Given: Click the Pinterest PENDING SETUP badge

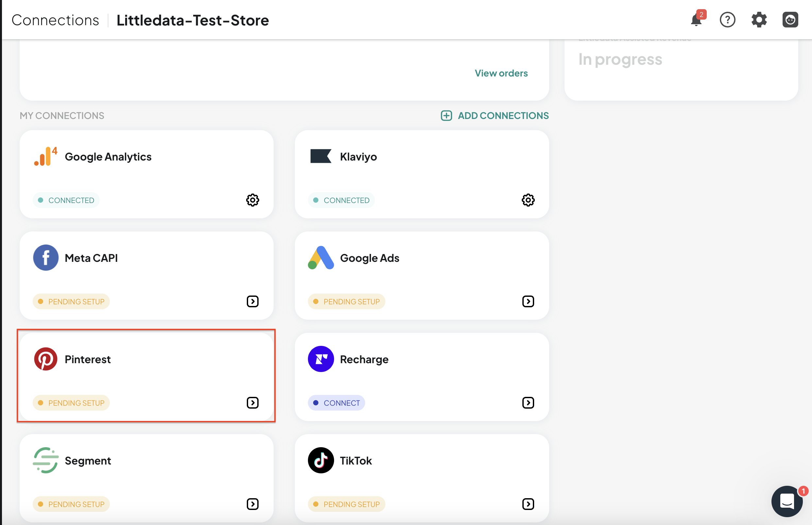Looking at the screenshot, I should pyautogui.click(x=71, y=403).
